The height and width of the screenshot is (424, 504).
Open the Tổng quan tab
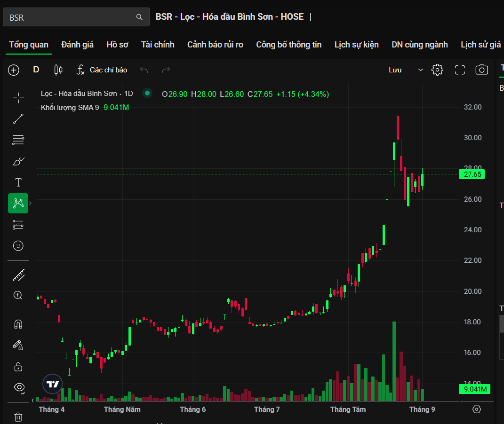coord(29,45)
